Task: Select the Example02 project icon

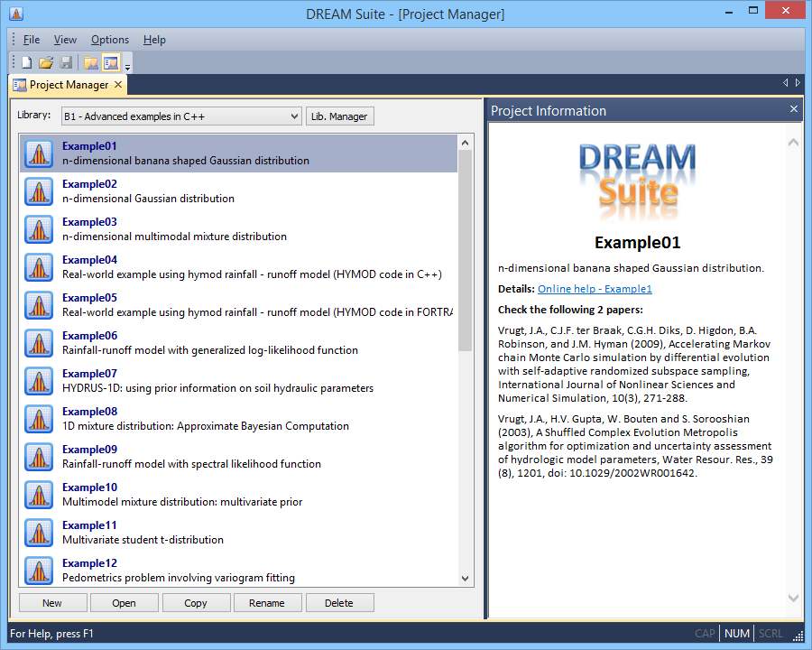Action: click(39, 191)
